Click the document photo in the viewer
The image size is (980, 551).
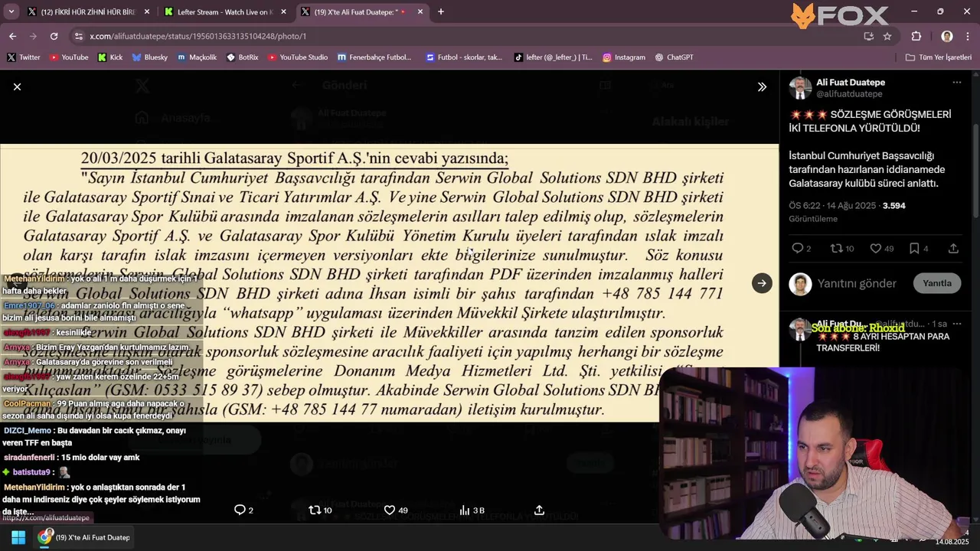click(x=389, y=283)
